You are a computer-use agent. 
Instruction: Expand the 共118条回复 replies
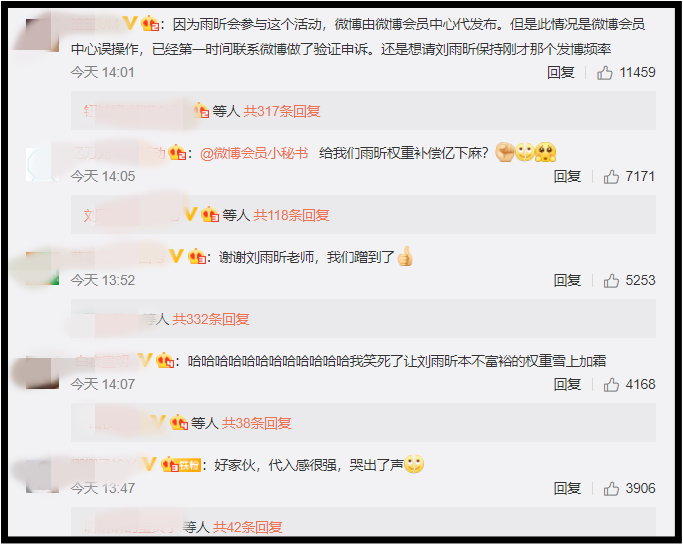[x=291, y=215]
